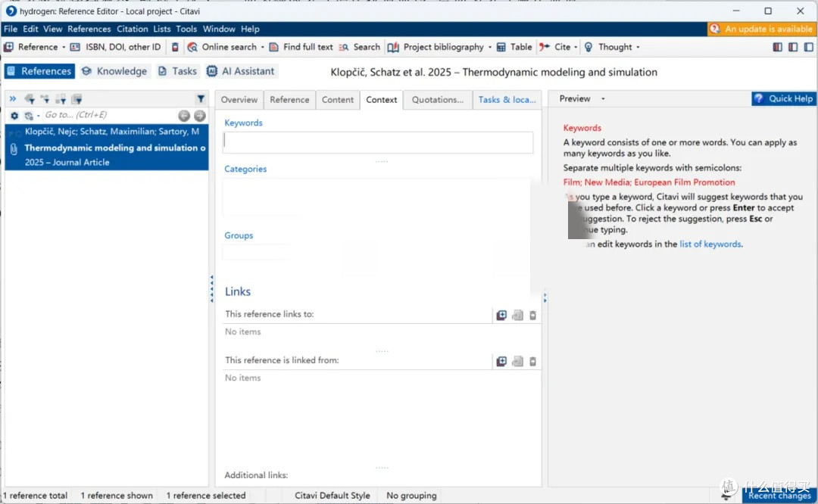Click the gear settings icon beside Go to
The height and width of the screenshot is (504, 818).
pyautogui.click(x=14, y=116)
